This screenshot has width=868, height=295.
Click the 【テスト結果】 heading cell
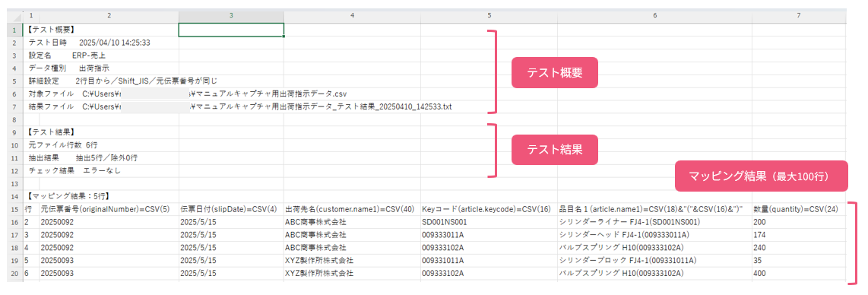[x=52, y=132]
